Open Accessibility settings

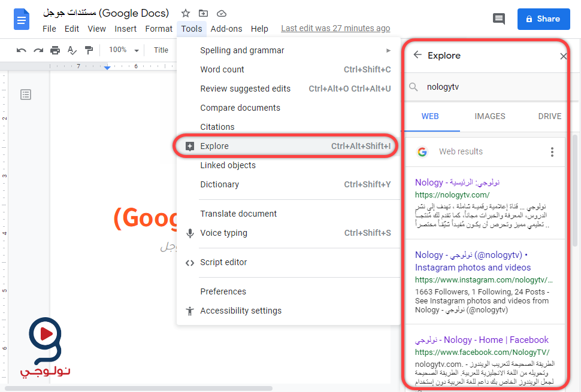(288, 311)
